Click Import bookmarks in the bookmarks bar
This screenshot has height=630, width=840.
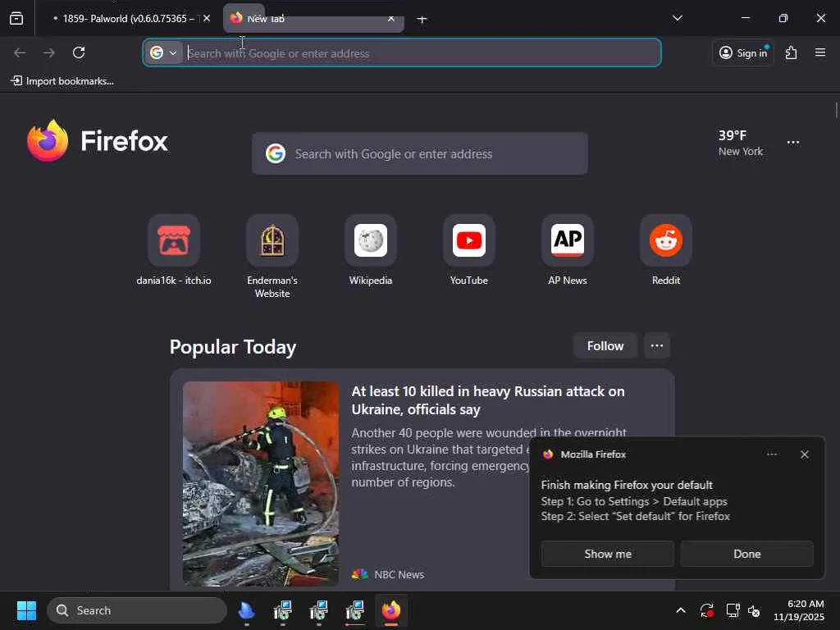point(62,81)
